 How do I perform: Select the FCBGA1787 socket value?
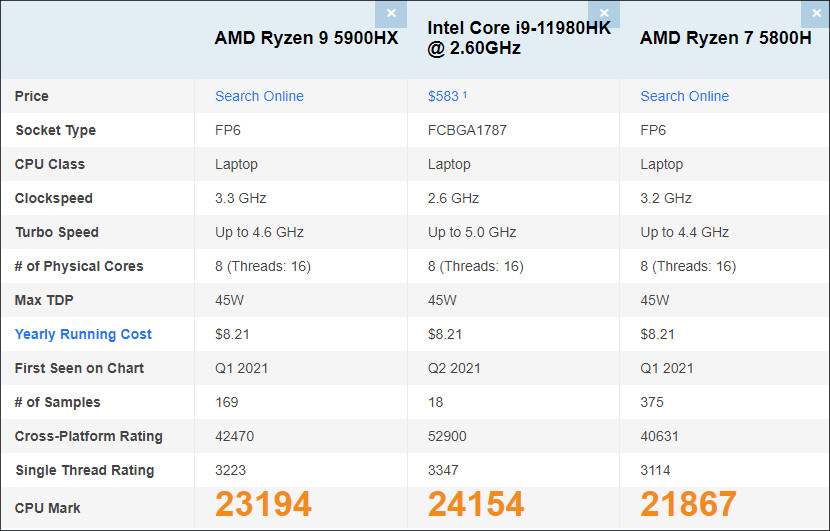(467, 130)
